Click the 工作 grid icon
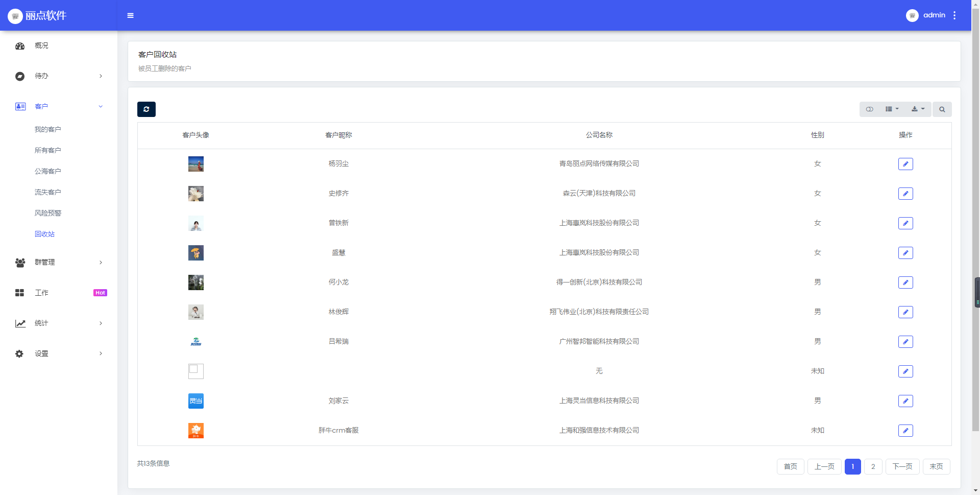Image resolution: width=980 pixels, height=495 pixels. 20,293
